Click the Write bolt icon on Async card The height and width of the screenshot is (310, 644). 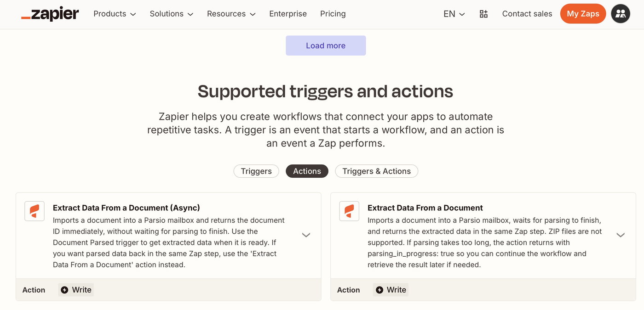pyautogui.click(x=65, y=290)
